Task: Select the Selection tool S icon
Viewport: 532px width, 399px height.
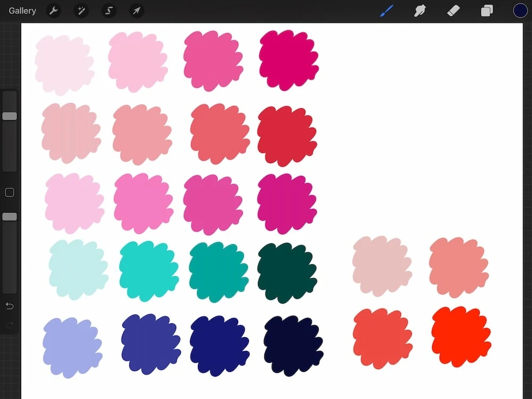Action: 109,11
